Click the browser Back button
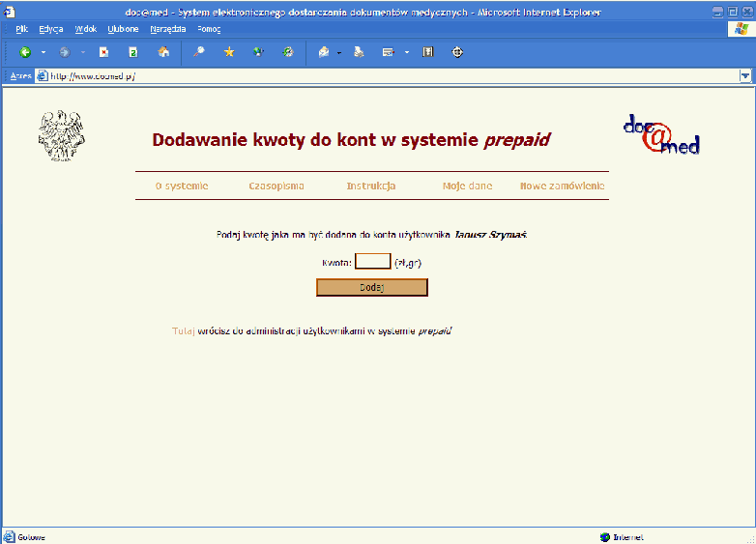The image size is (756, 544). 25,52
